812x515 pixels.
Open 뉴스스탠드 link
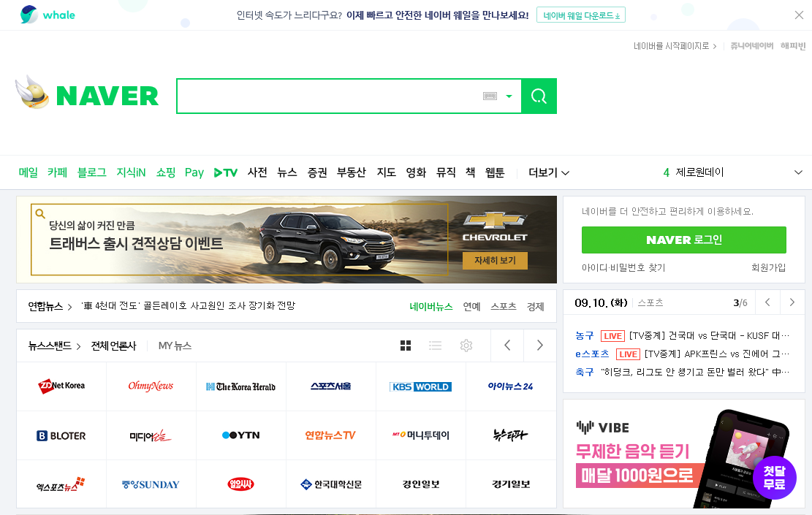point(54,346)
